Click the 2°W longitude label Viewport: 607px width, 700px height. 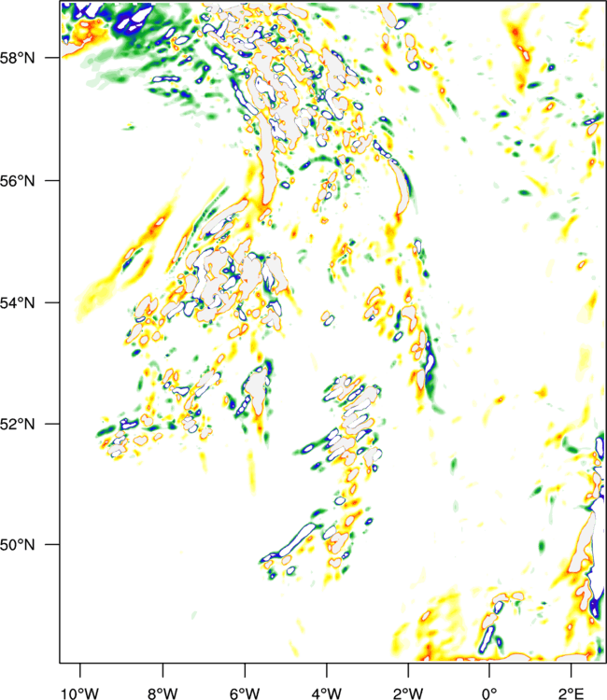pos(408,693)
